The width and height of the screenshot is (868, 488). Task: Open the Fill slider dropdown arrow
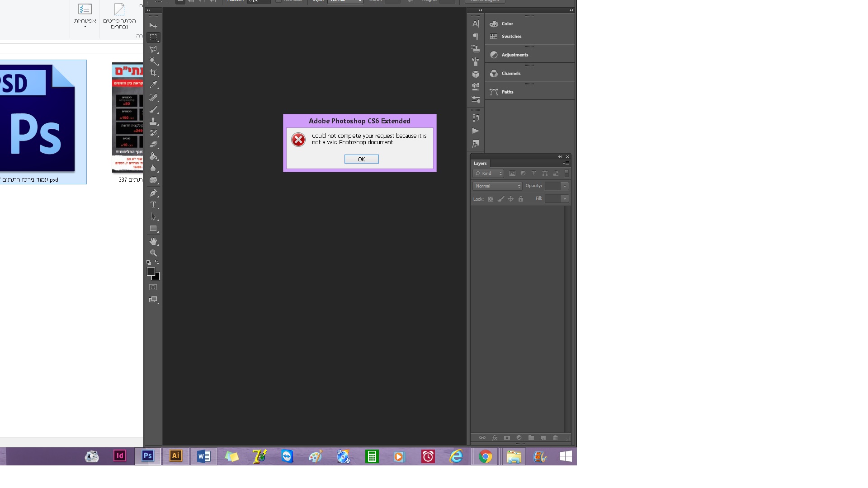point(565,199)
